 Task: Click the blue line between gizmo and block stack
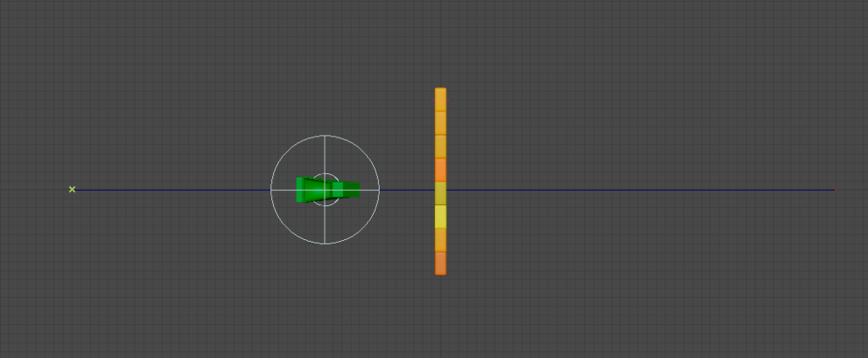(x=407, y=190)
